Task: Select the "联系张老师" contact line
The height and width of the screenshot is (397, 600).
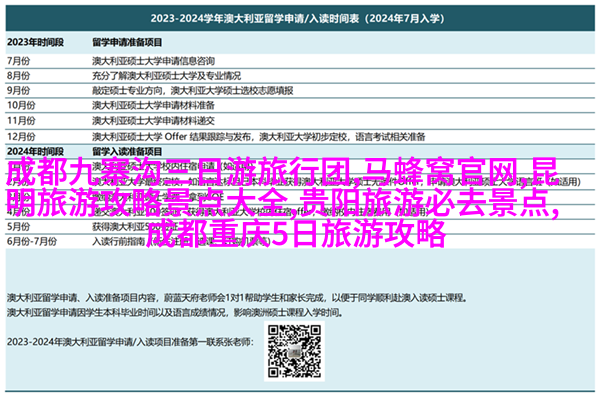Action: (x=130, y=342)
